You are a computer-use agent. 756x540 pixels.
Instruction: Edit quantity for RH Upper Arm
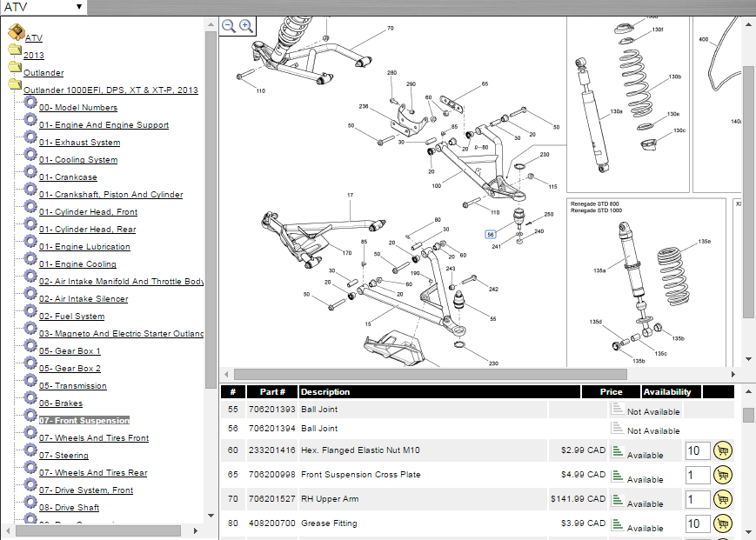(x=697, y=499)
